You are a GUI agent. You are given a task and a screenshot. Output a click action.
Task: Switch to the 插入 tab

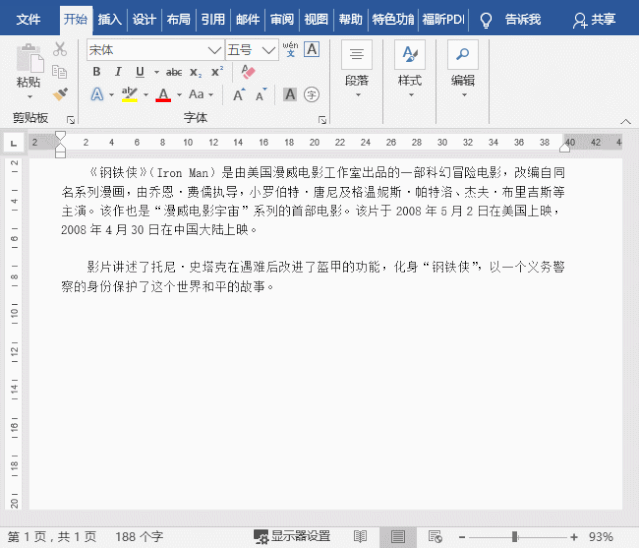[x=110, y=19]
